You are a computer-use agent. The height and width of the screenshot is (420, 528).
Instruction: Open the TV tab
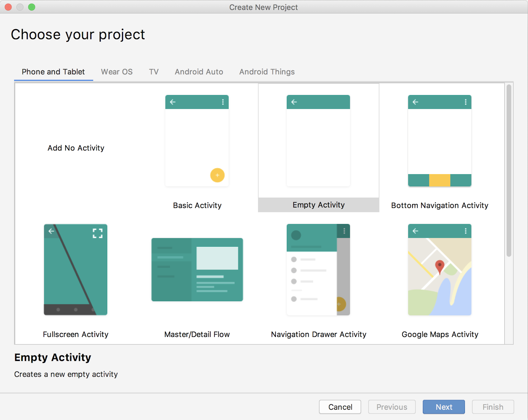click(x=154, y=72)
